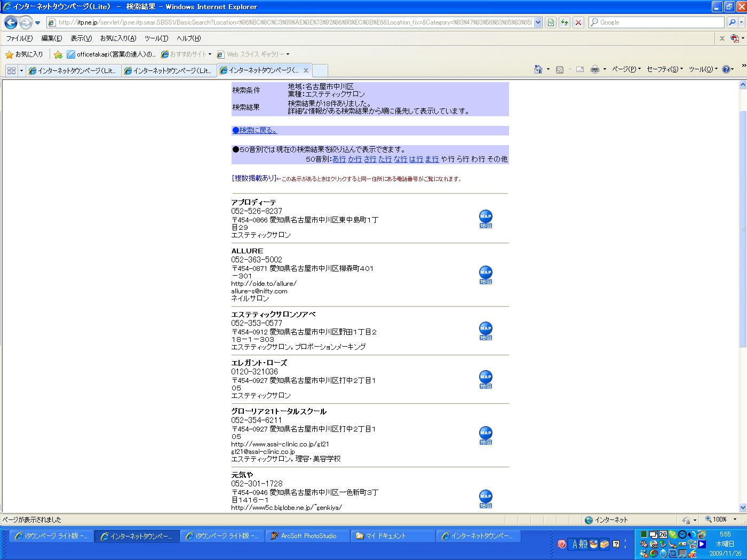Screen dimensions: 747x560
Task: Filter results by あ行 link
Action: [x=339, y=159]
